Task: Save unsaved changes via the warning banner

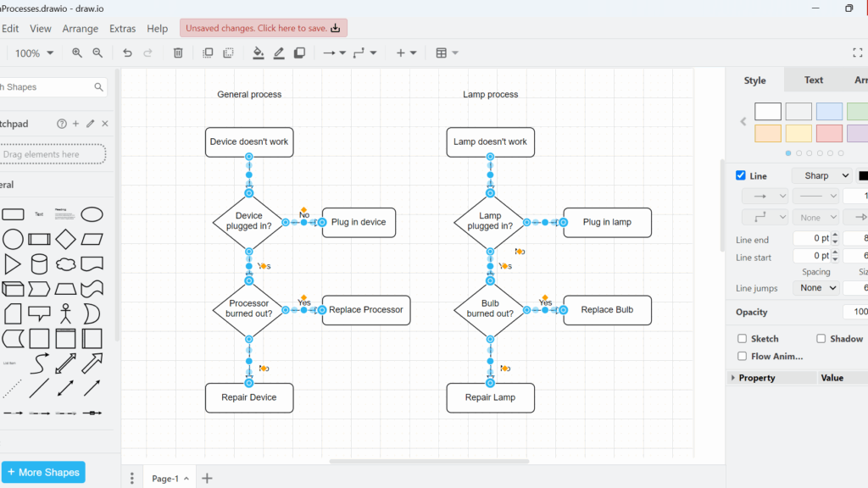Action: [x=263, y=27]
